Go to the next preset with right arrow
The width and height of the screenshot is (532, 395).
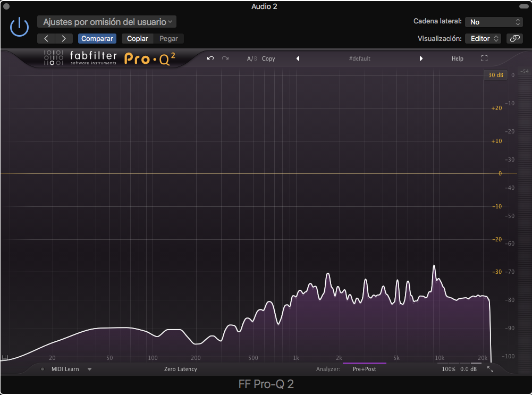(64, 39)
